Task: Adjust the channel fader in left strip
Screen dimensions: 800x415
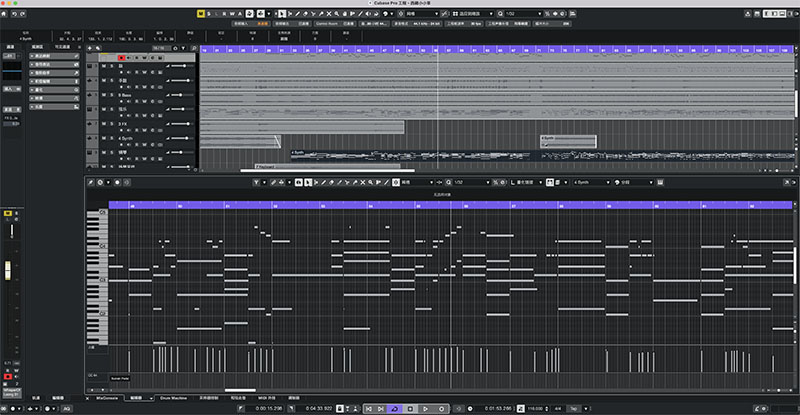Action: [x=8, y=270]
